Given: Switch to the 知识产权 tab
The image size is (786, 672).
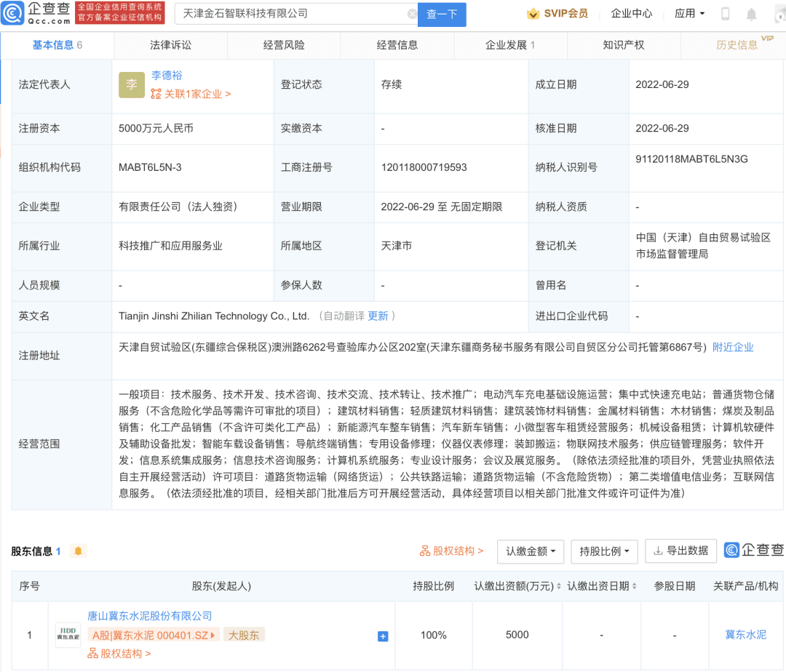Looking at the screenshot, I should pos(624,45).
